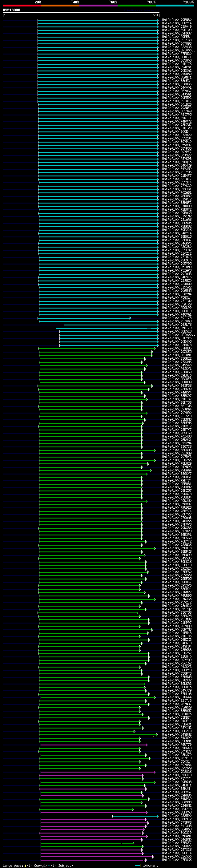Viewport: 197px width, 868px height.
Task: Click the short cyan alignment bar for UniRef100_B9II78
Action: click(x=84, y=318)
